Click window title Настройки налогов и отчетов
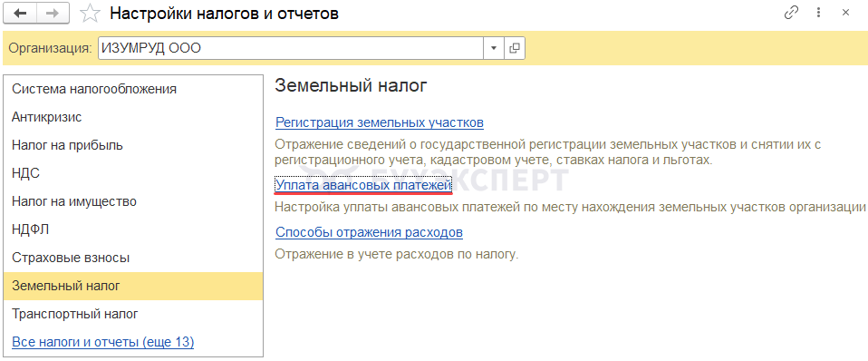868x361 pixels. tap(224, 14)
